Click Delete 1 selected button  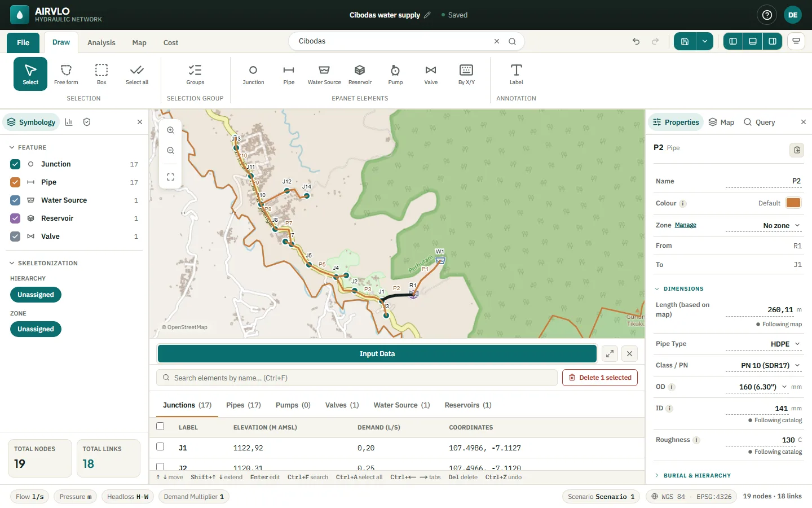600,378
